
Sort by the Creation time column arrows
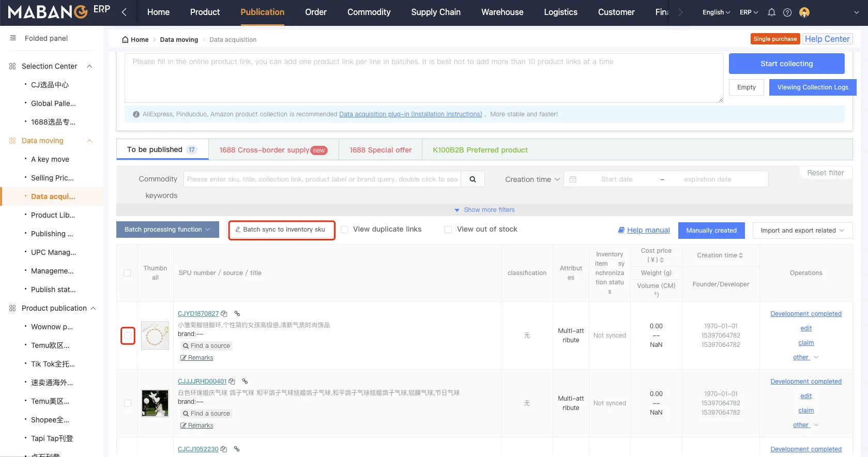741,255
